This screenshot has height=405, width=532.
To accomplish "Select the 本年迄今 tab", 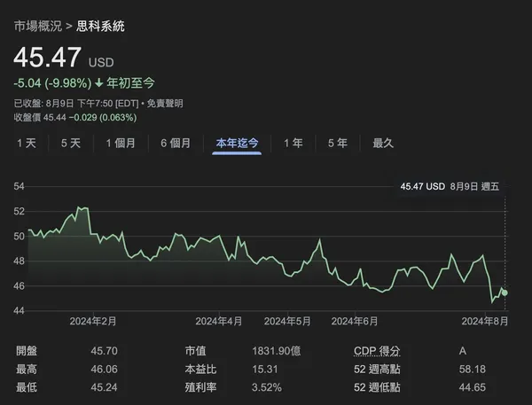I will tap(237, 144).
